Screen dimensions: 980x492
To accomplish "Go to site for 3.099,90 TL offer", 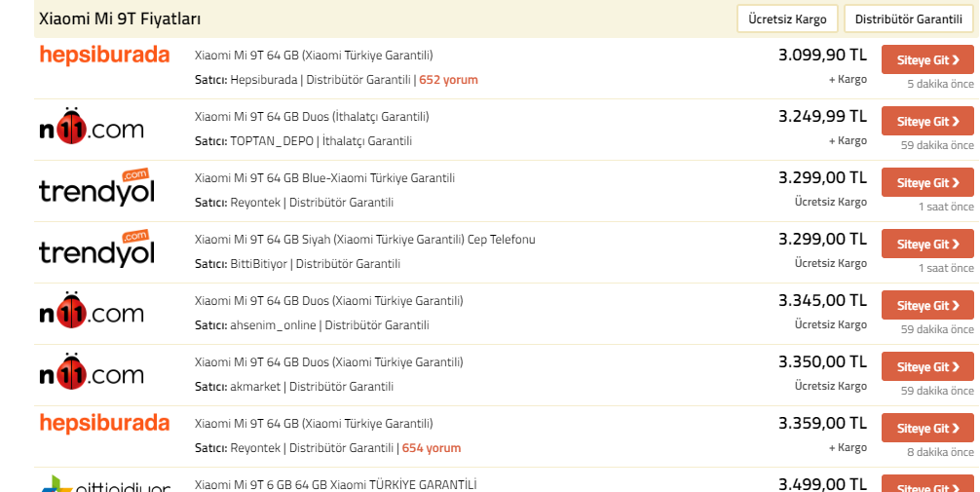I will pos(927,60).
